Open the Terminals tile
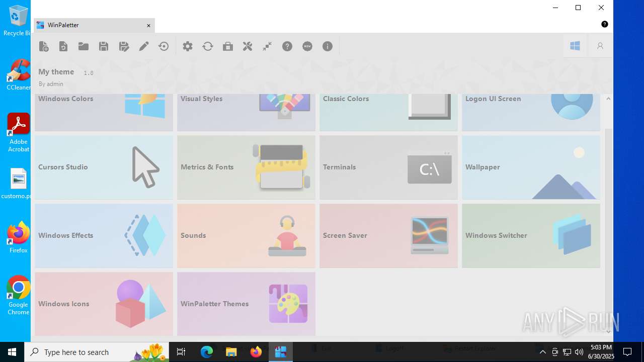The image size is (644, 362). click(x=388, y=167)
